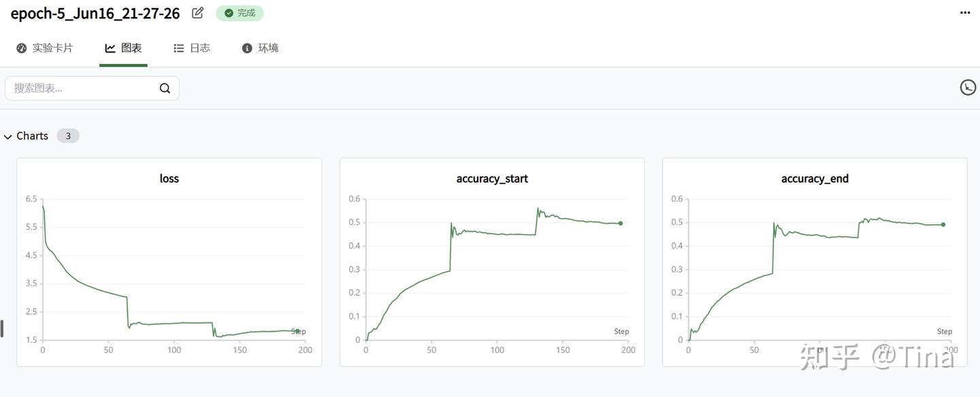Click the 图表 chart icon

110,48
